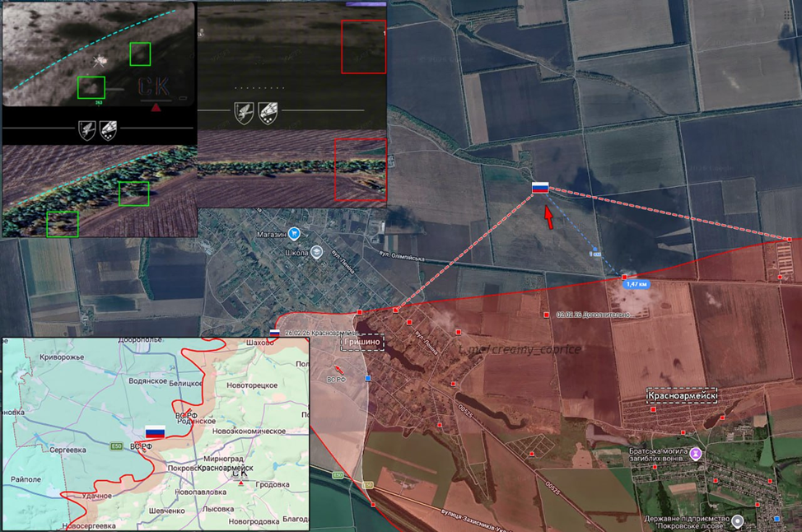Click the 1,47 км distance label

coord(636,284)
